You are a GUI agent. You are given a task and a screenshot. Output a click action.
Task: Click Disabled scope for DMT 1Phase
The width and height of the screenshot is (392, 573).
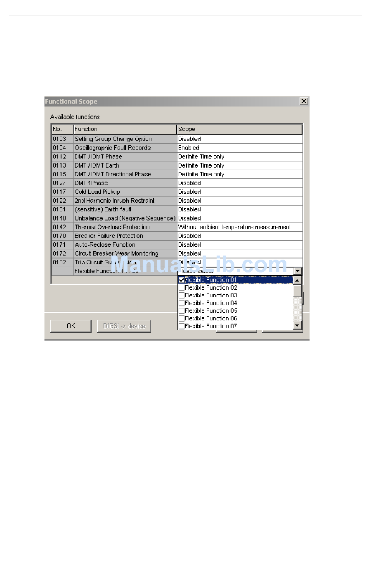(x=240, y=183)
